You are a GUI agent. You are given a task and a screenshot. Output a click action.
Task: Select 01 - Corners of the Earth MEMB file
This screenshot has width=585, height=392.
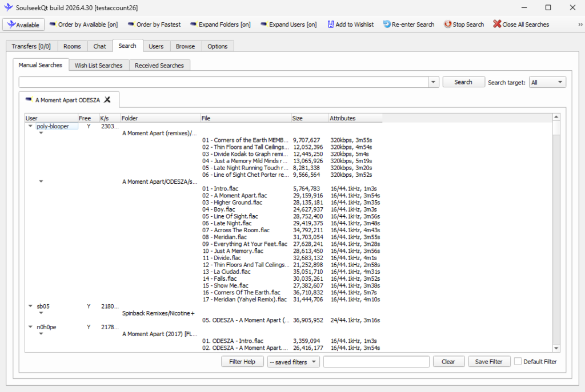tap(246, 140)
